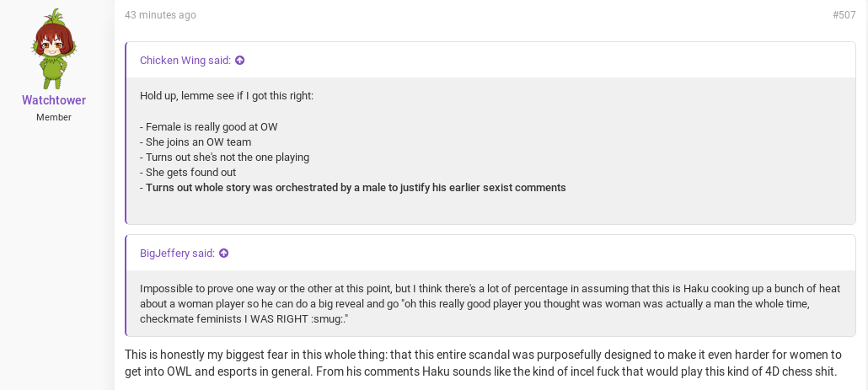Click the She joins an OW team line

(x=196, y=142)
